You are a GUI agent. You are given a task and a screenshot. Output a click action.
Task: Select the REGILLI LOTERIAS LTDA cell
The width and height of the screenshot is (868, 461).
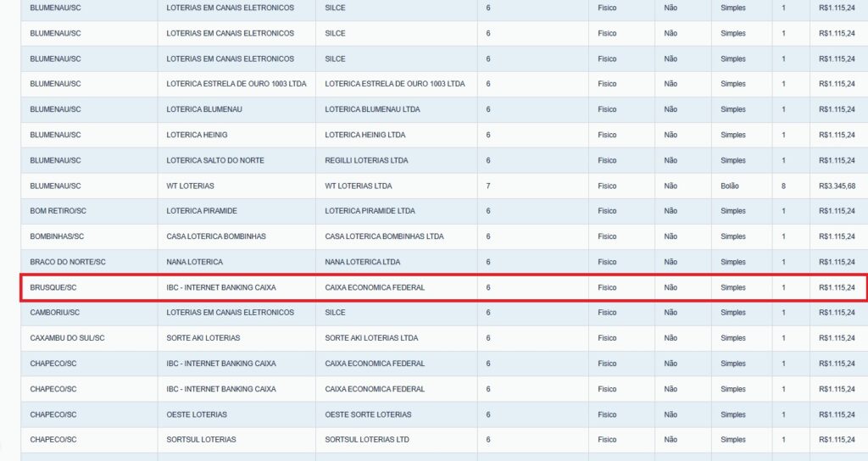pos(366,160)
